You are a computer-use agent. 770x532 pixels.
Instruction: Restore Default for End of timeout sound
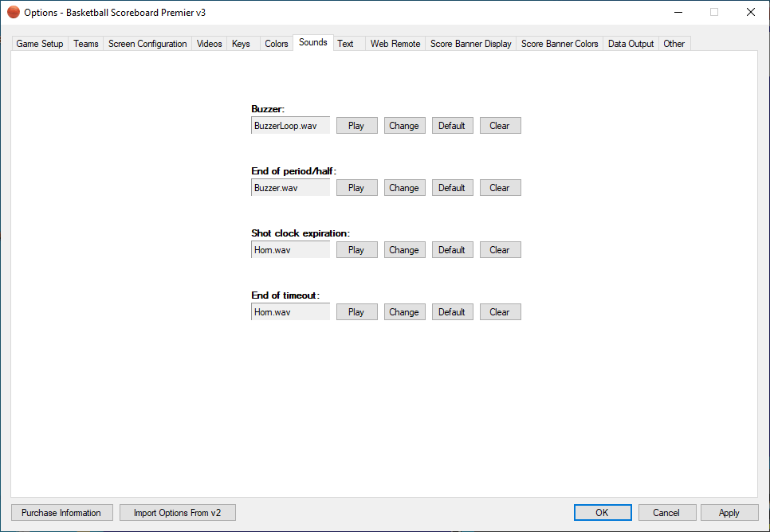452,312
